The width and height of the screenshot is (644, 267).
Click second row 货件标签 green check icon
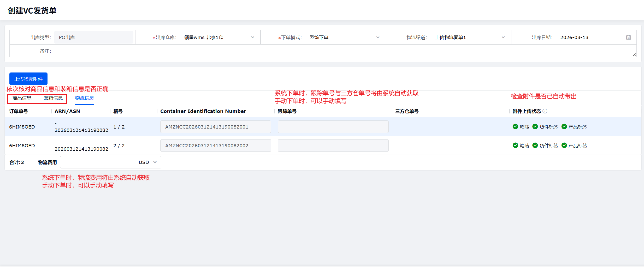pos(535,145)
